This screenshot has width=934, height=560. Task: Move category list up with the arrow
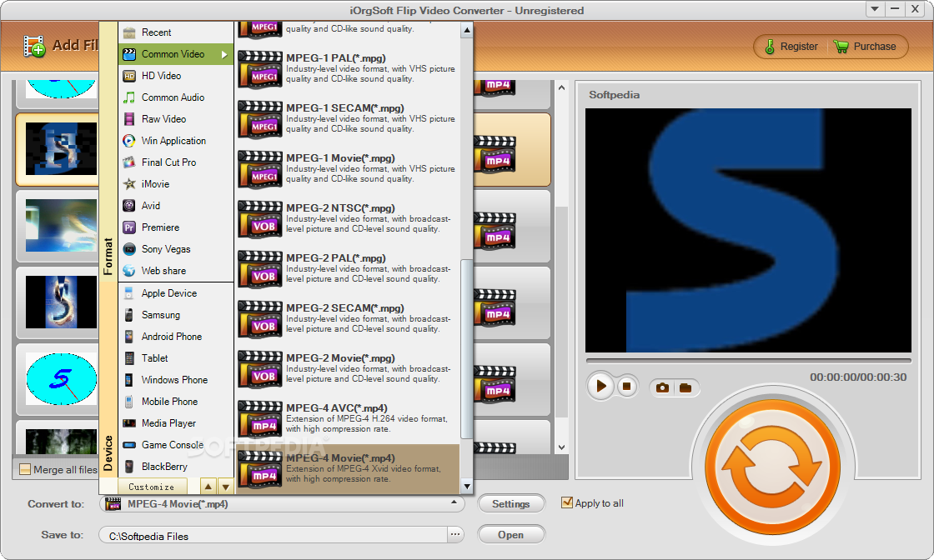pos(208,487)
